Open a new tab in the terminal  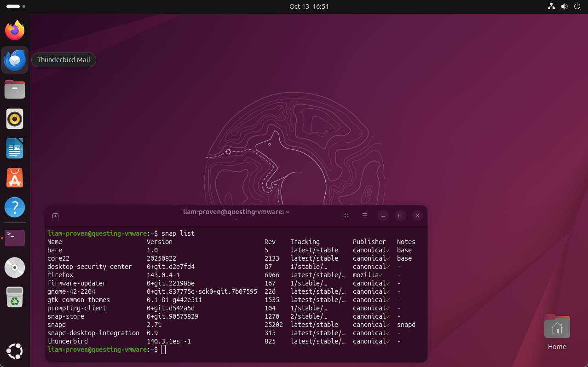tap(55, 216)
